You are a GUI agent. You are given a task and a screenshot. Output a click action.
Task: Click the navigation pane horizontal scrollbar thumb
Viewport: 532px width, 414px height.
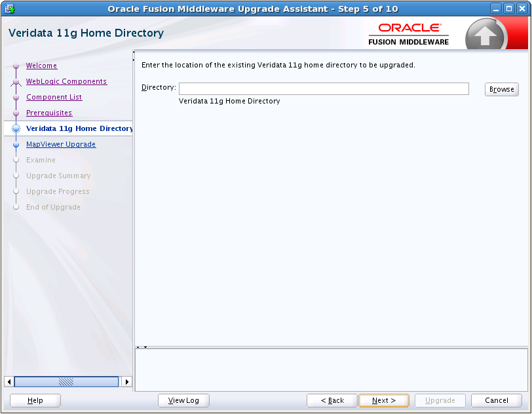(67, 382)
